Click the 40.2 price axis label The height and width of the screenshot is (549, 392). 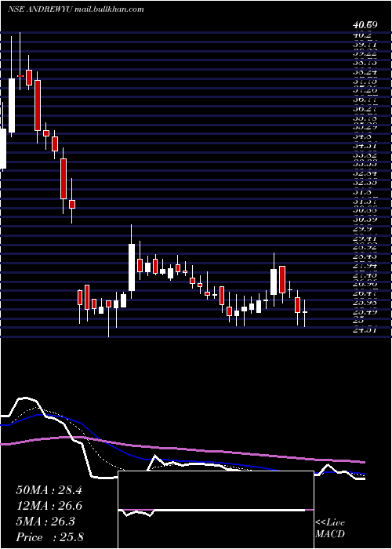click(x=362, y=35)
